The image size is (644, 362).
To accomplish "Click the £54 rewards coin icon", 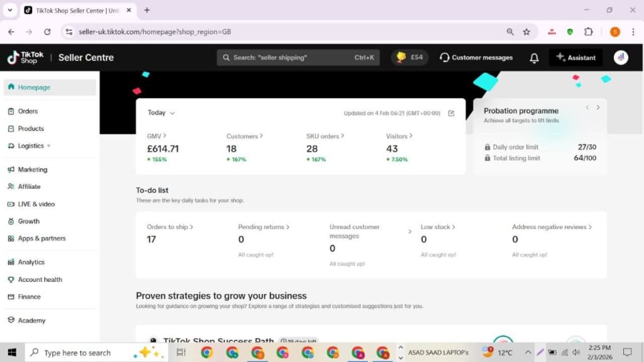I will (400, 57).
